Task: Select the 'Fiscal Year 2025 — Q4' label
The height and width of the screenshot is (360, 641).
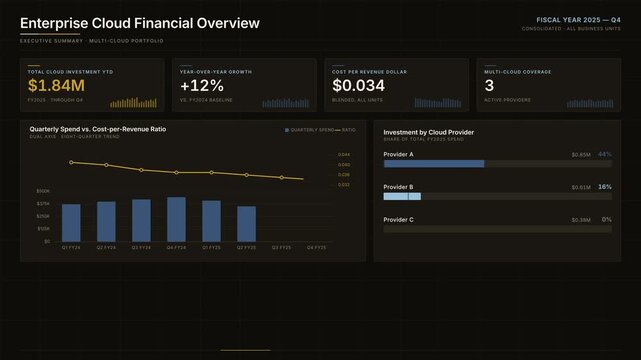Action: click(x=578, y=20)
